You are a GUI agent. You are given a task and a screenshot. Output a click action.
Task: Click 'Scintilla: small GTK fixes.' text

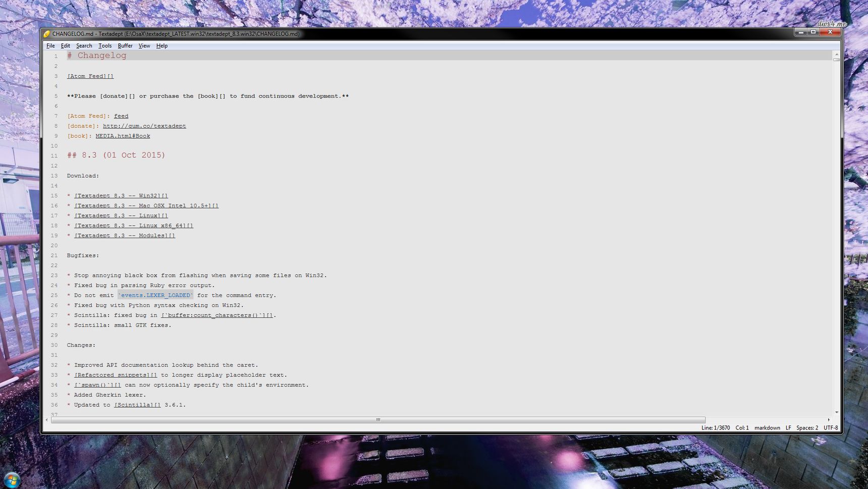click(123, 325)
